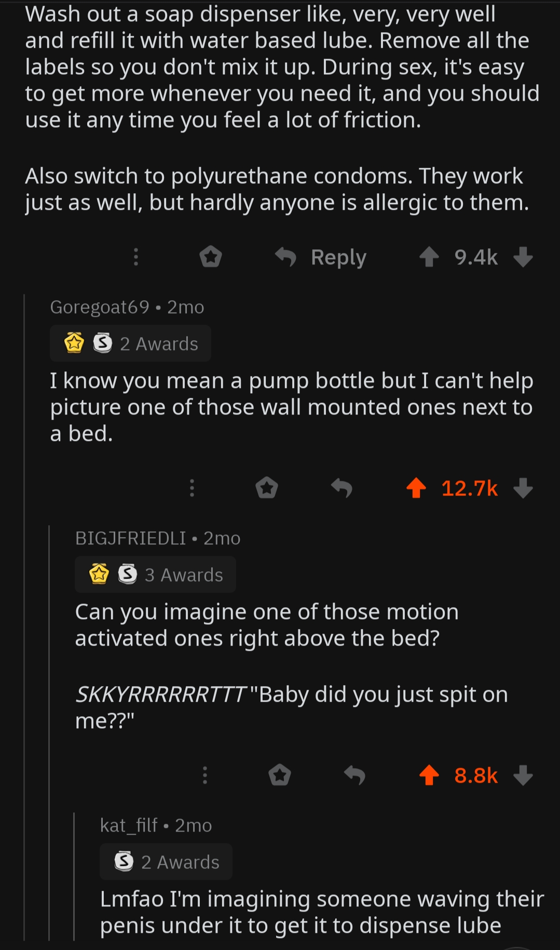Open BIGJFRIEDLI's user profile
This screenshot has width=560, height=950.
(x=130, y=538)
